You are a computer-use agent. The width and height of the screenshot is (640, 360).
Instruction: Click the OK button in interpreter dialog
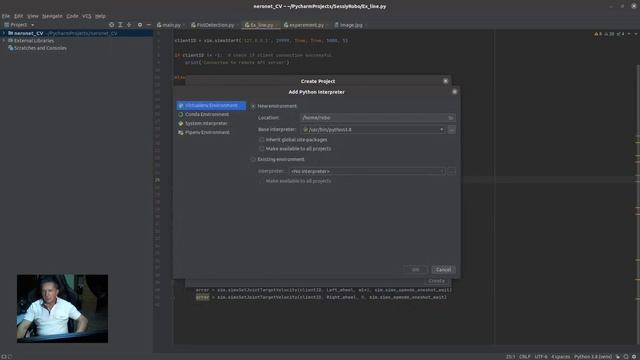coord(415,270)
